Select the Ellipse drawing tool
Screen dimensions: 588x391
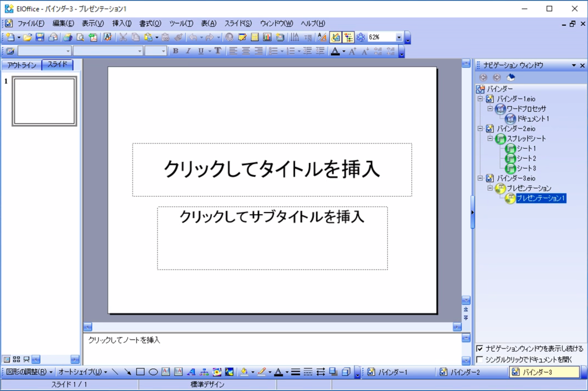pos(153,372)
